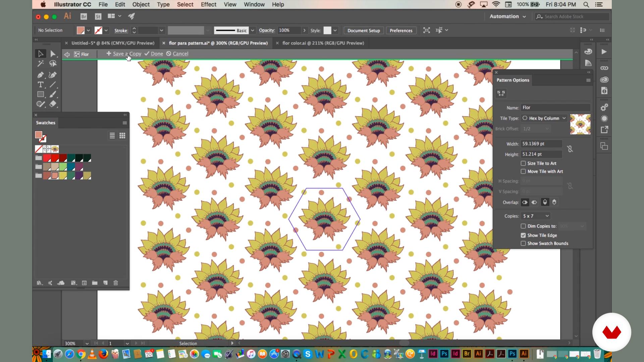
Task: Open the 300% zoom level dropdown
Action: coord(87,344)
